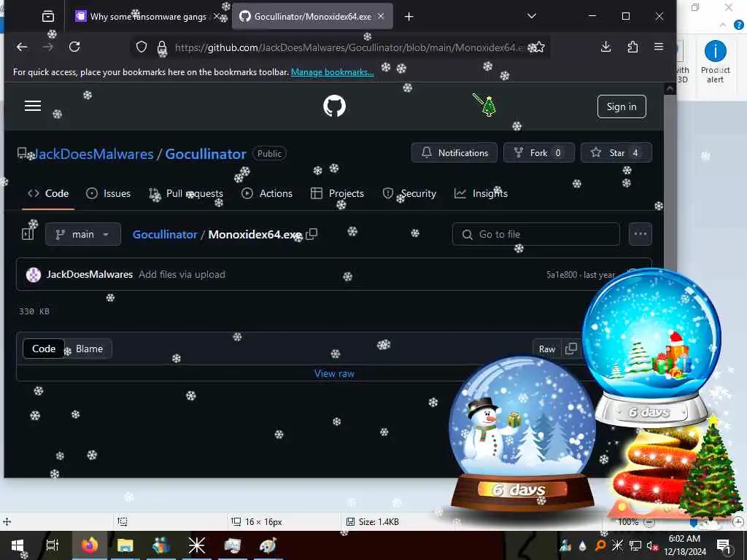
Task: Open the notification center icon
Action: [x=724, y=545]
